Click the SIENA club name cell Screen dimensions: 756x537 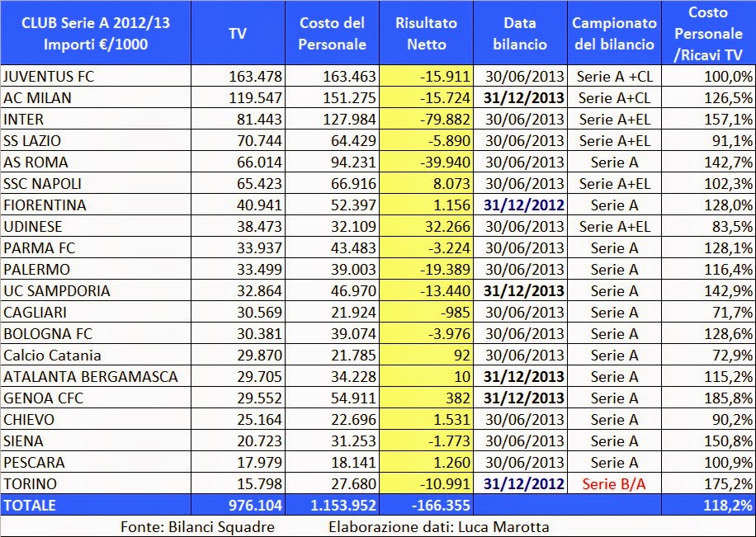96,440
